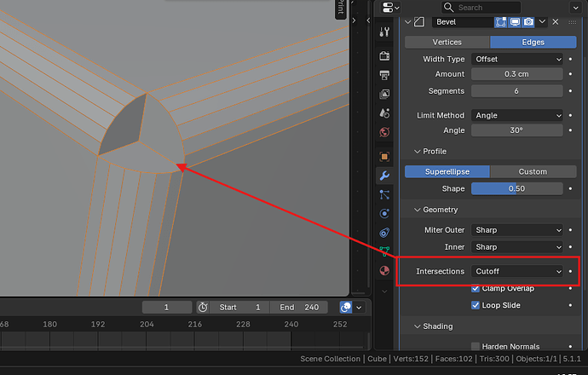Animate Segments property via its dot
The image size is (588, 375).
click(570, 90)
